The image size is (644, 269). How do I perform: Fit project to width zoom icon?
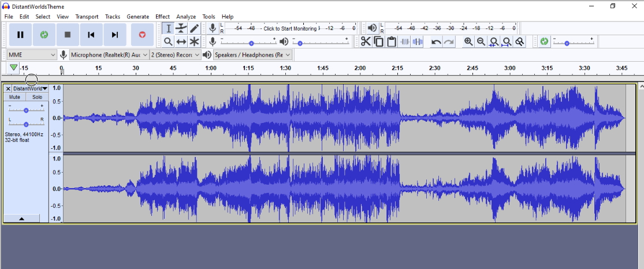click(507, 42)
